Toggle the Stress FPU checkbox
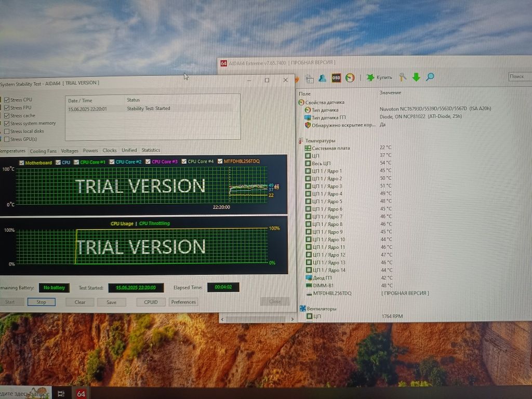 [7, 108]
